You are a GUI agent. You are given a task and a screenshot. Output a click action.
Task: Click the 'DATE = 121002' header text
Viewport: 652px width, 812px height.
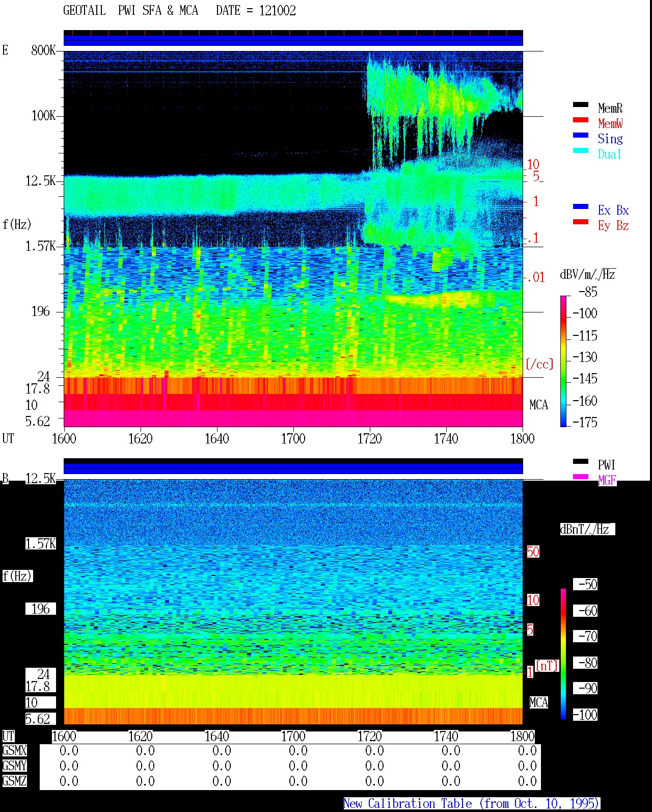(x=256, y=11)
